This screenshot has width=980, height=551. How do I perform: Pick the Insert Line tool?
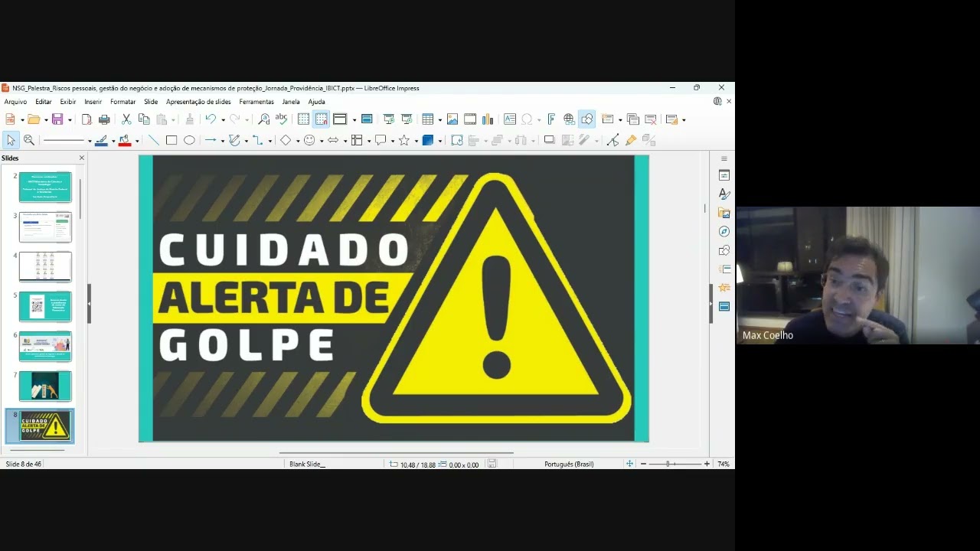coord(153,140)
